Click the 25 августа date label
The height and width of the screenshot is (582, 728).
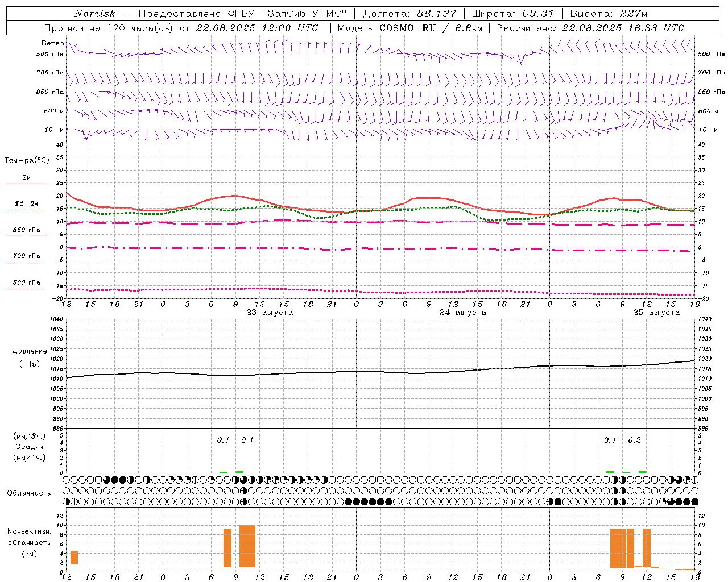656,313
